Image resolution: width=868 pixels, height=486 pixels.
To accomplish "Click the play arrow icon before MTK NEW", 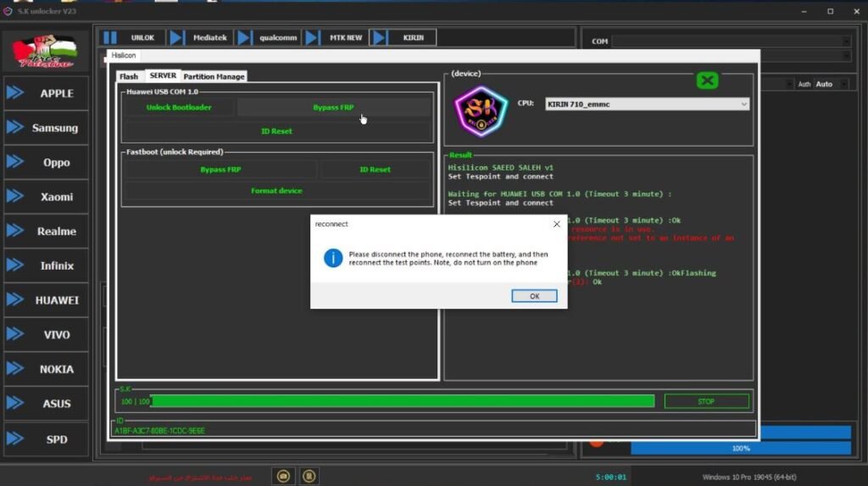I will pyautogui.click(x=312, y=37).
